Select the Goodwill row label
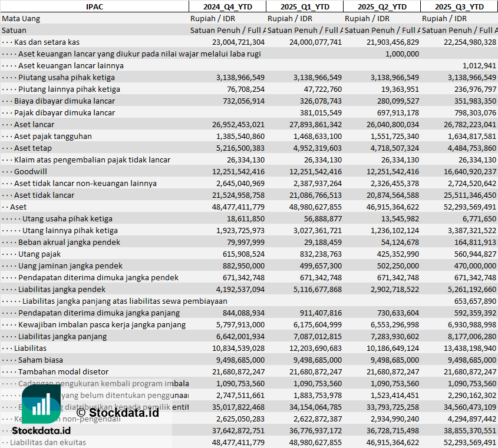Image resolution: width=498 pixels, height=448 pixels. click(x=31, y=171)
